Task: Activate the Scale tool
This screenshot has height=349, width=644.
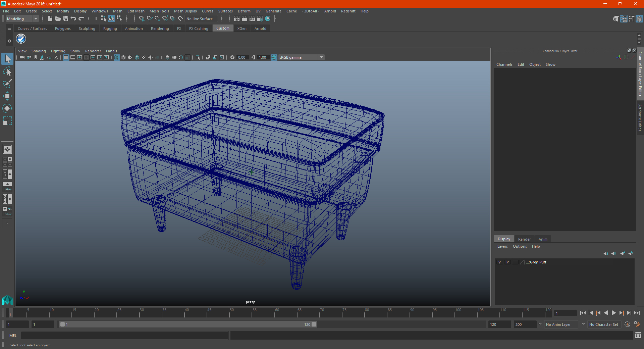Action: coord(7,121)
